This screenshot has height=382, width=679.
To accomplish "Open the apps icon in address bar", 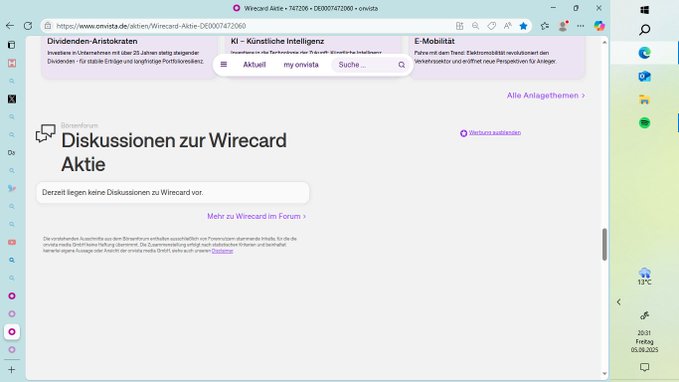I will tap(459, 26).
